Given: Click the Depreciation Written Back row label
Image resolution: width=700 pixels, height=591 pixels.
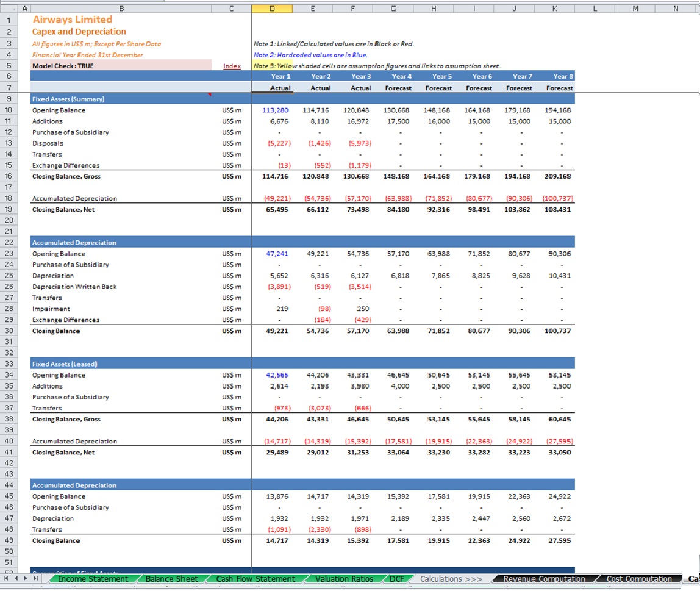Looking at the screenshot, I should (x=74, y=287).
